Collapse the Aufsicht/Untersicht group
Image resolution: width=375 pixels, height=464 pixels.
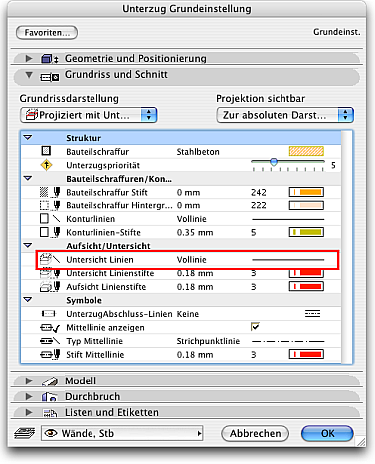tap(28, 245)
